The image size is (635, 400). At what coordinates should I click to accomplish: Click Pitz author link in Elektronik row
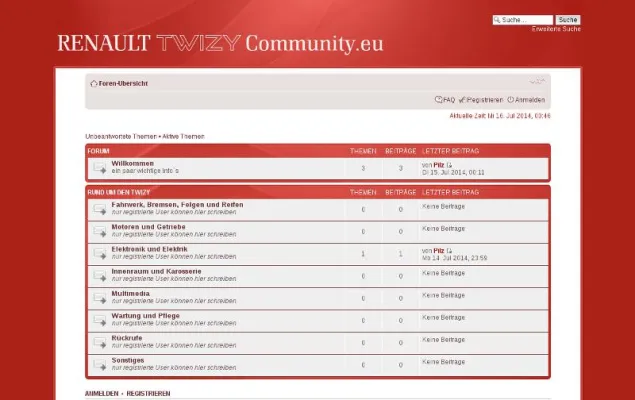[439, 251]
